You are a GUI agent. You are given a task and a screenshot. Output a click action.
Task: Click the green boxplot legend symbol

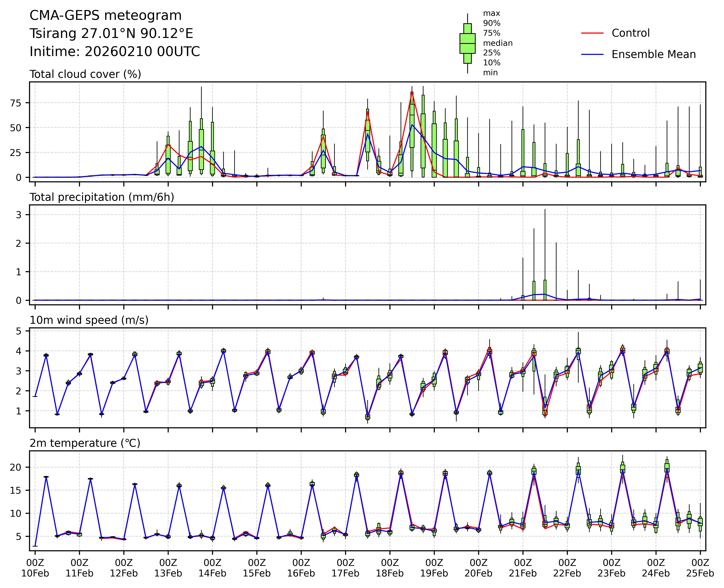point(467,43)
